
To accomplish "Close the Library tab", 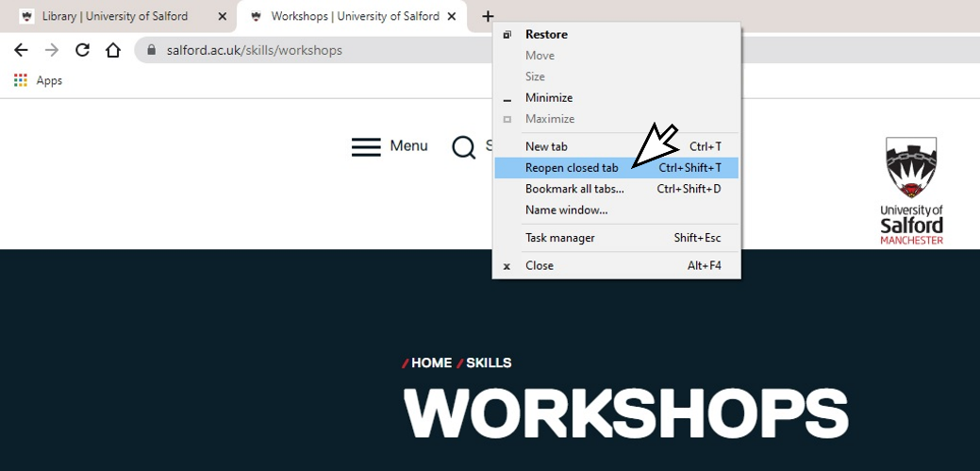I will [x=223, y=16].
